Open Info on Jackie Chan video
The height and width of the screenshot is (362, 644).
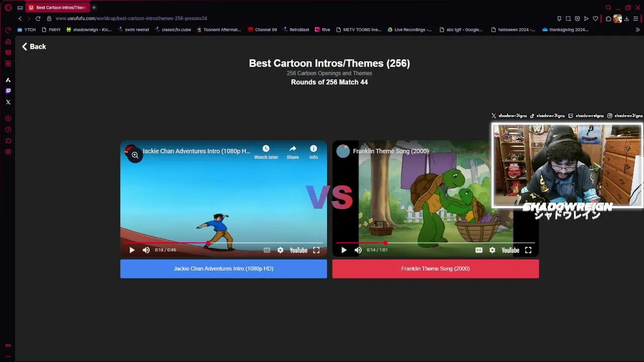[313, 152]
